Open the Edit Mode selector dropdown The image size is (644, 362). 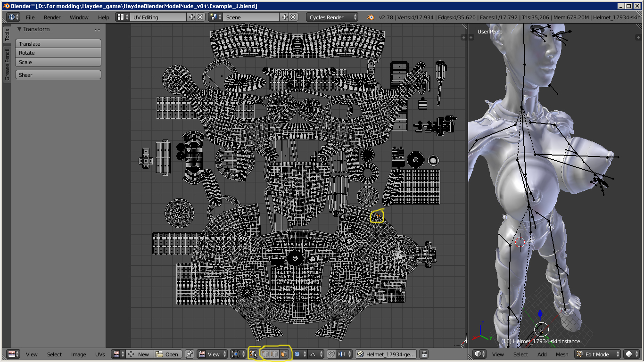[598, 354]
